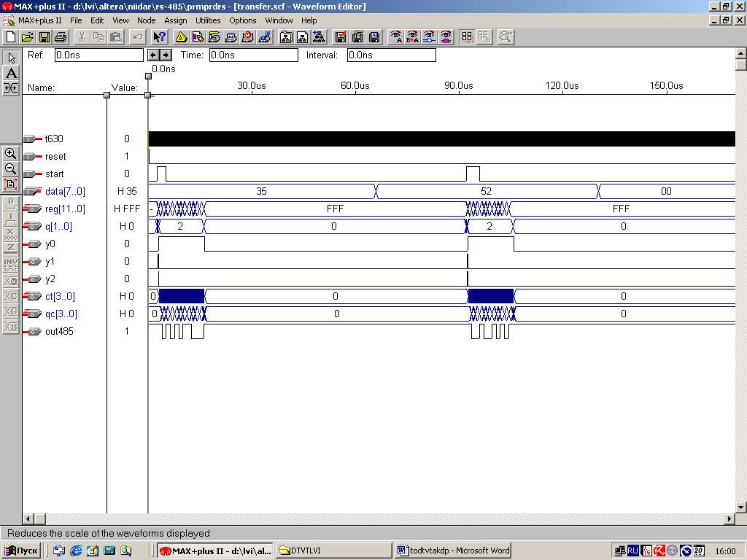Click Internet Explorer quick launch icon
This screenshot has height=560, width=747.
[x=76, y=551]
